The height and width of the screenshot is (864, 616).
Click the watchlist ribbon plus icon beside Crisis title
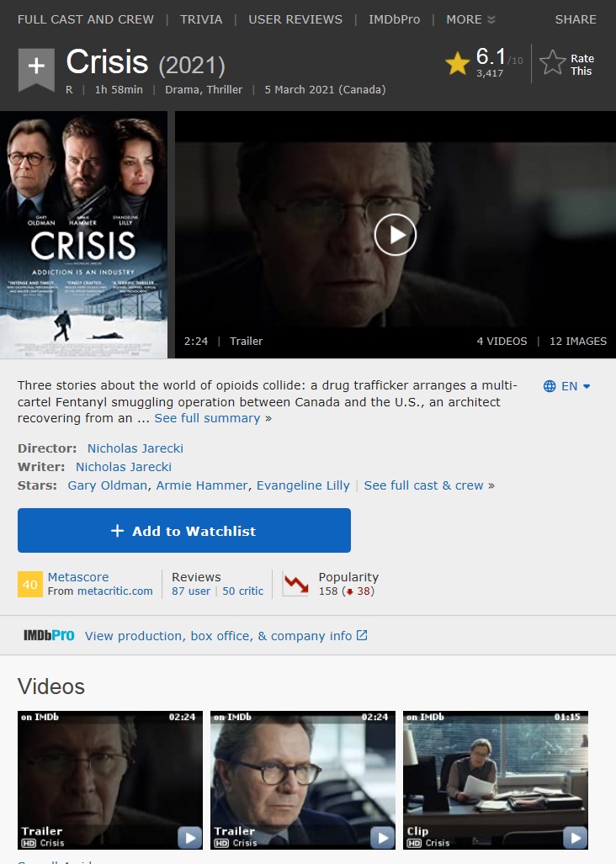point(36,68)
